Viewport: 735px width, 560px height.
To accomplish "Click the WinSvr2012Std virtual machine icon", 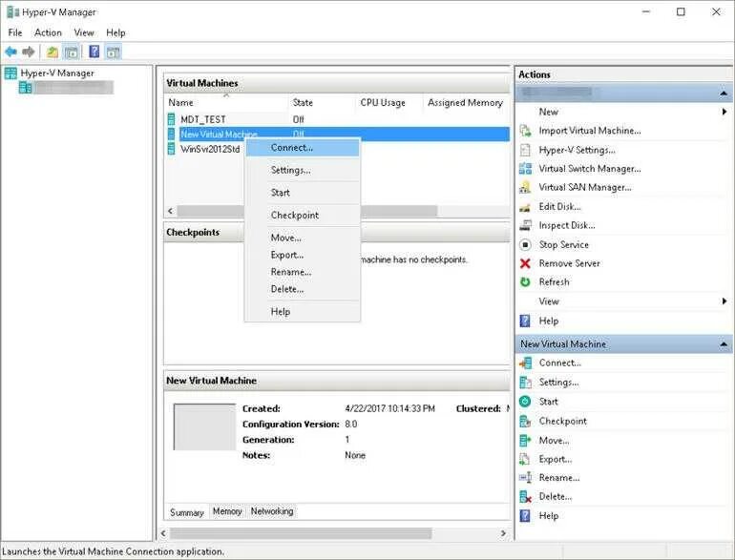I will [x=172, y=149].
